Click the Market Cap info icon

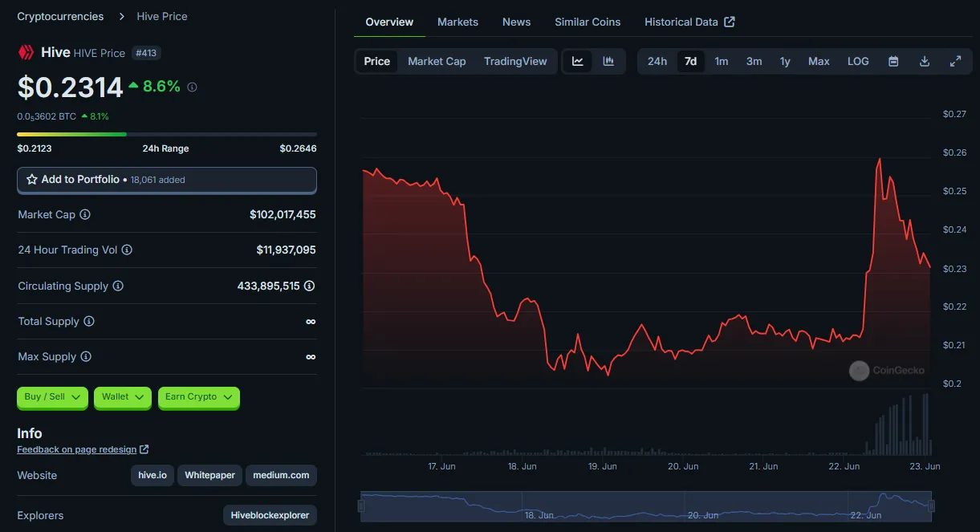tap(85, 214)
